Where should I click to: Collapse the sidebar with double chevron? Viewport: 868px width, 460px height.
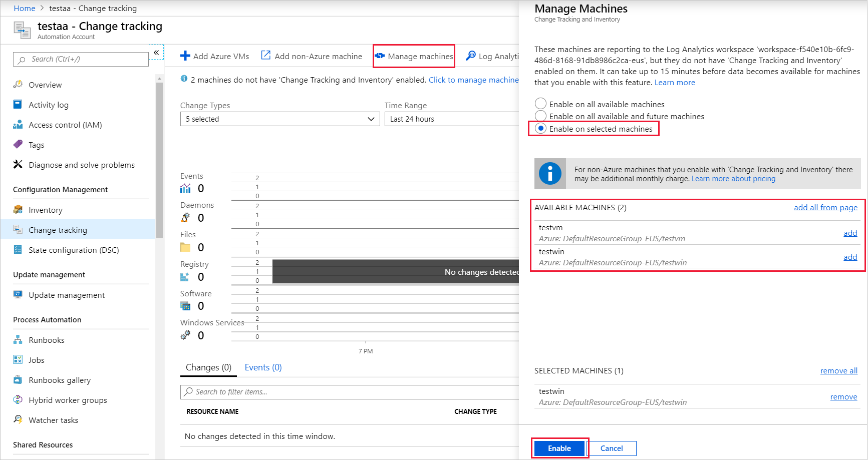click(156, 52)
